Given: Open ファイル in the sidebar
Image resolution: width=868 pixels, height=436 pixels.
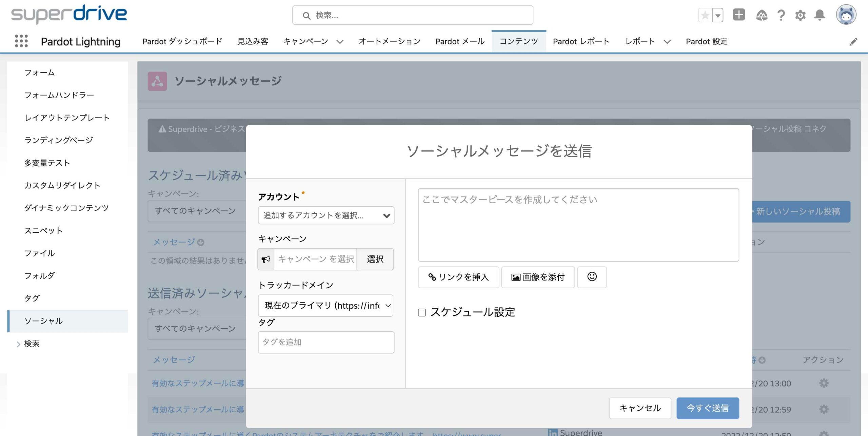Looking at the screenshot, I should pos(39,253).
